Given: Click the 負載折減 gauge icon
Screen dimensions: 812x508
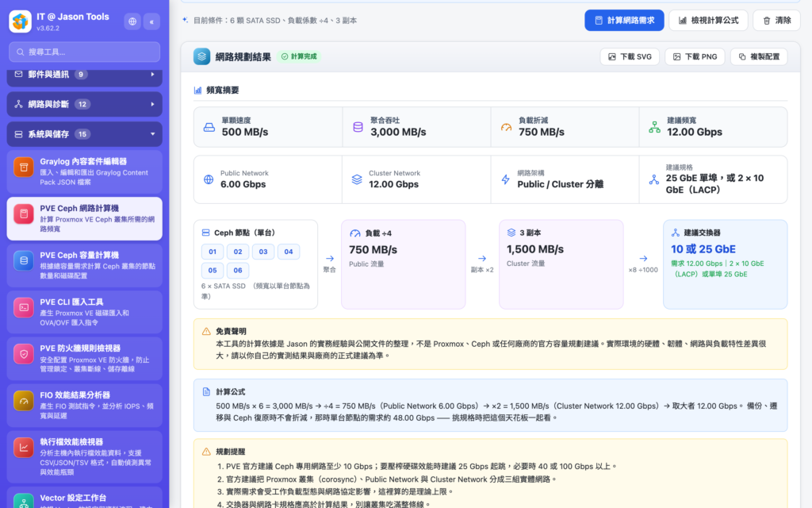Looking at the screenshot, I should (x=506, y=127).
